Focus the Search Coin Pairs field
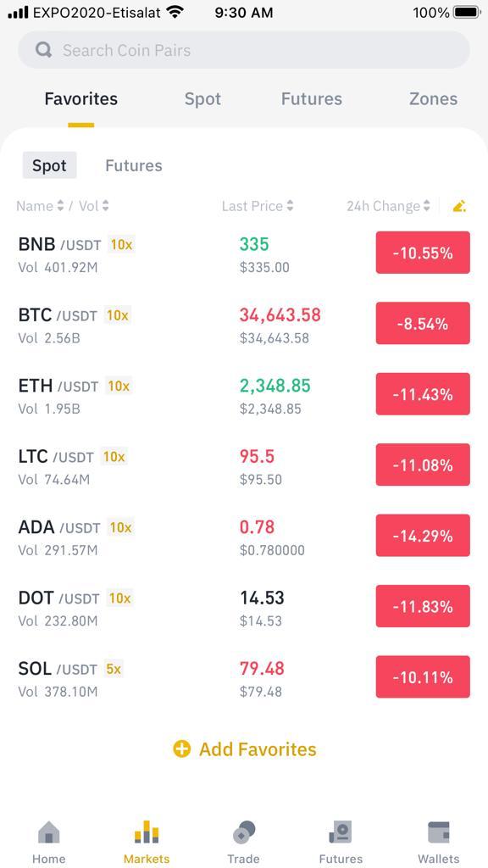The image size is (488, 868). click(244, 50)
